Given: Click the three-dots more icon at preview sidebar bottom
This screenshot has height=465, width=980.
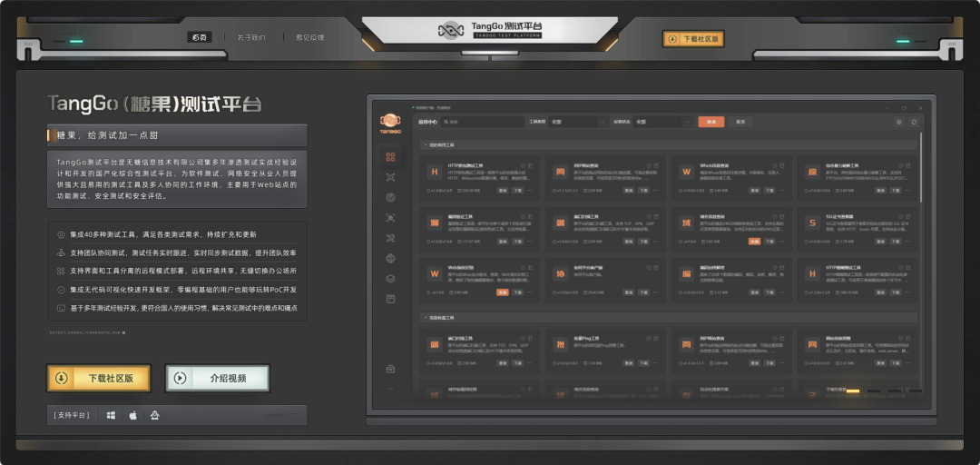Looking at the screenshot, I should click(x=390, y=389).
